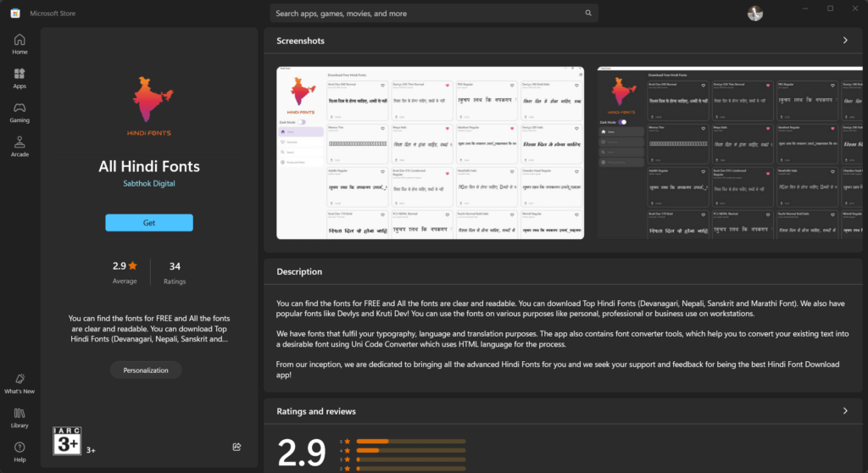This screenshot has height=473, width=868.
Task: Click the 5 star rating bar
Action: point(411,442)
